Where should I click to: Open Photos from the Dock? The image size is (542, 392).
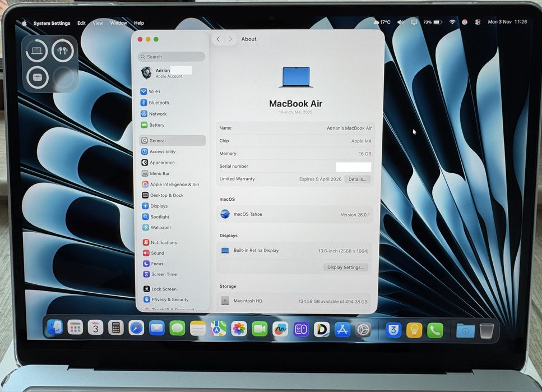tap(239, 329)
